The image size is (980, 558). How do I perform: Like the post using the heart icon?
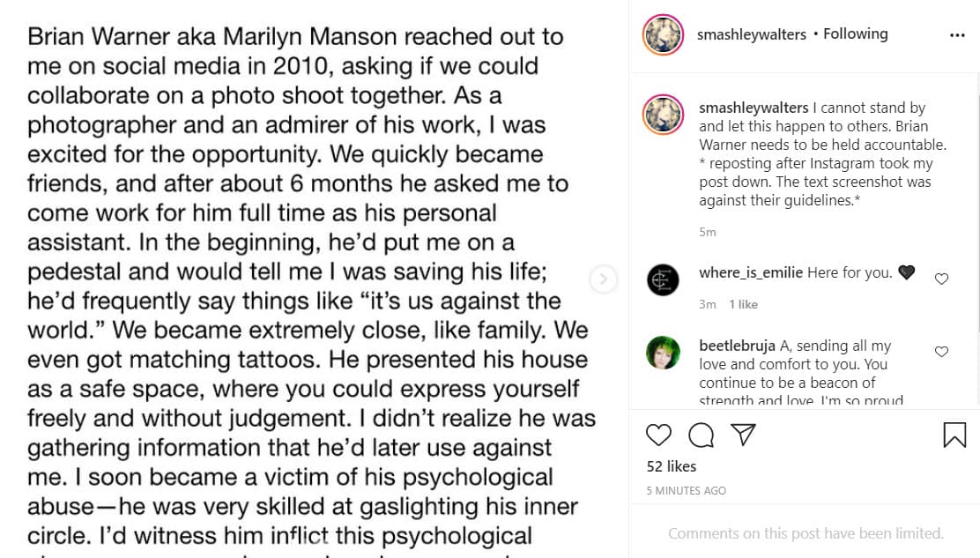coord(658,435)
